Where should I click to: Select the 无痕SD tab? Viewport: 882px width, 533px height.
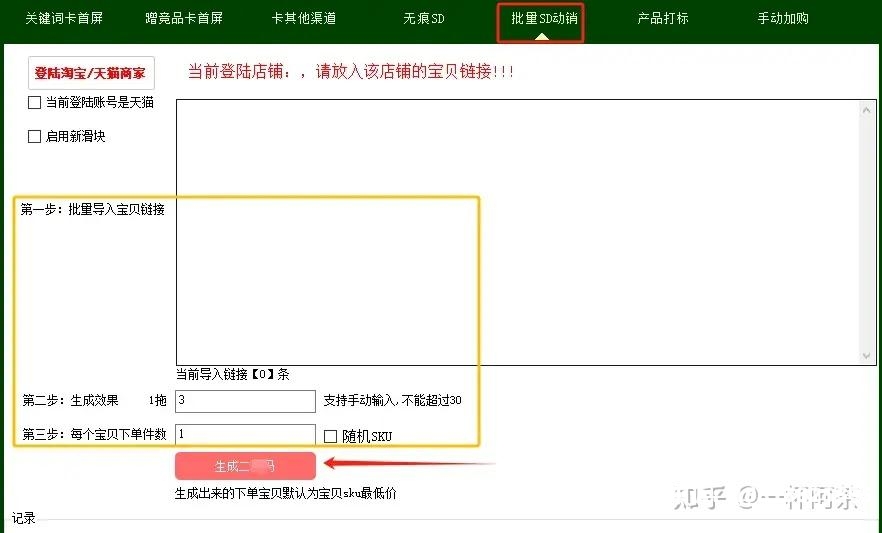coord(424,18)
